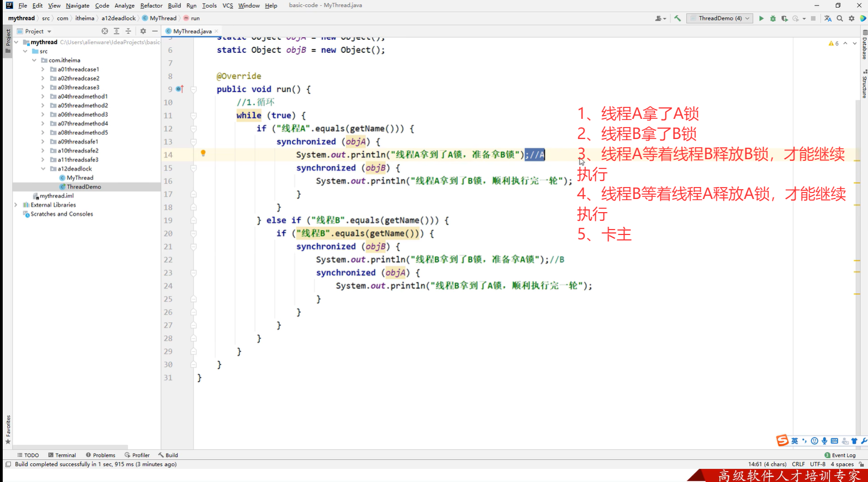Open the Translate icon in the toolbar

point(828,19)
